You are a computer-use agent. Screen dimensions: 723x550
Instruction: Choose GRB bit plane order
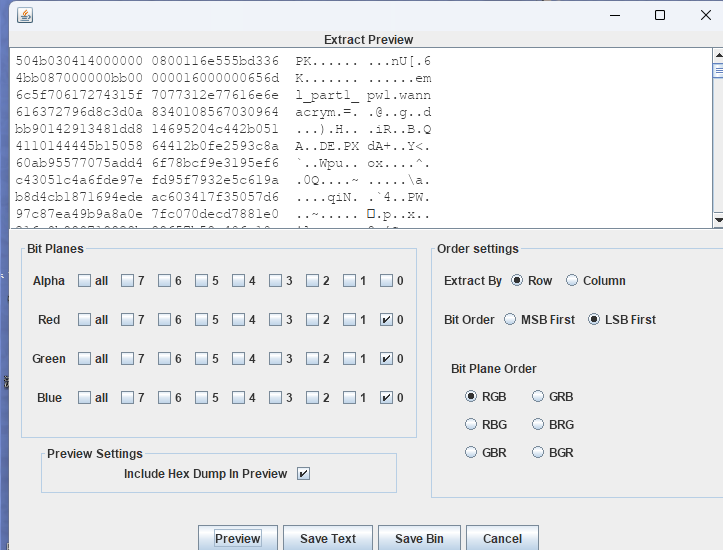click(x=539, y=397)
